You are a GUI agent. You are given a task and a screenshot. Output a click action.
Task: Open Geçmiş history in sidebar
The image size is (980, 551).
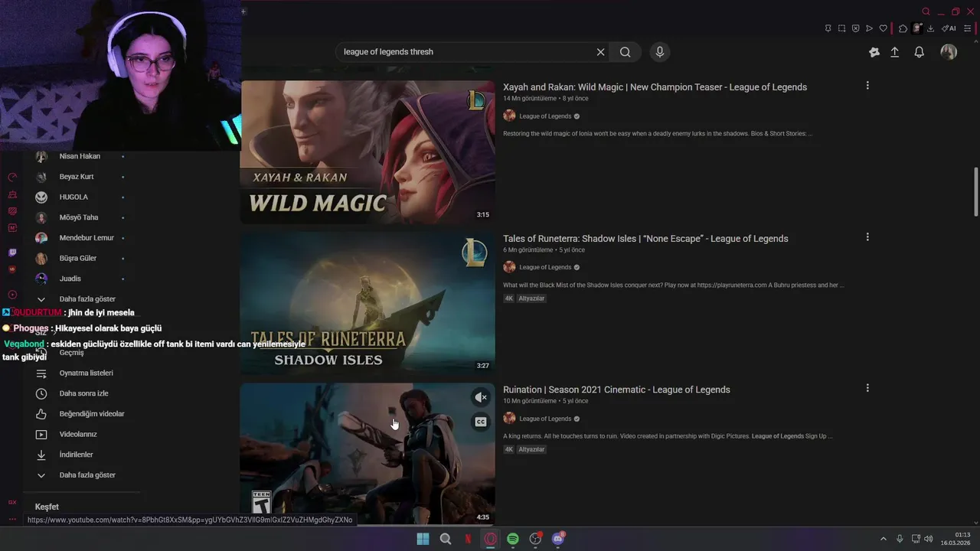pyautogui.click(x=71, y=353)
